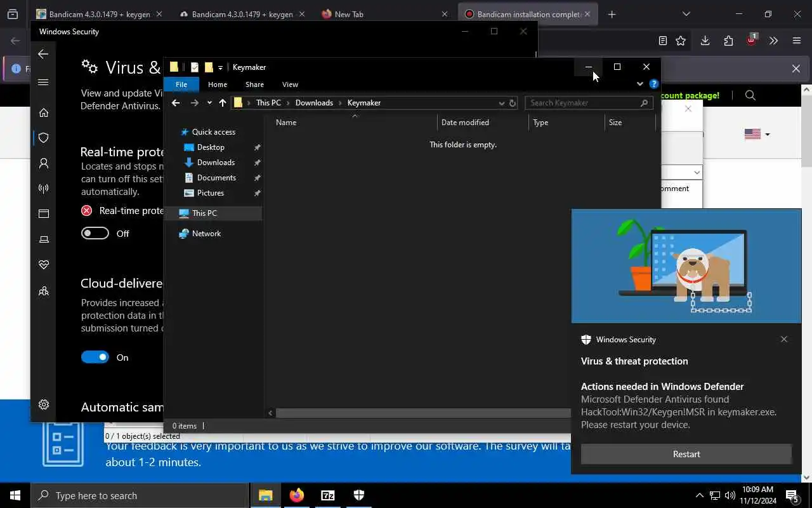This screenshot has height=508, width=812.
Task: Open Firefox extensions puzzle icon
Action: (728, 41)
